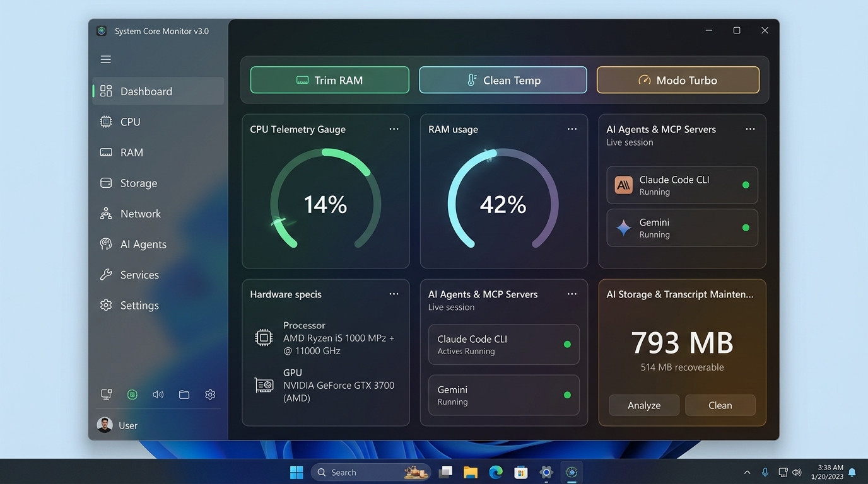
Task: Click the network icon in system tray
Action: click(783, 472)
